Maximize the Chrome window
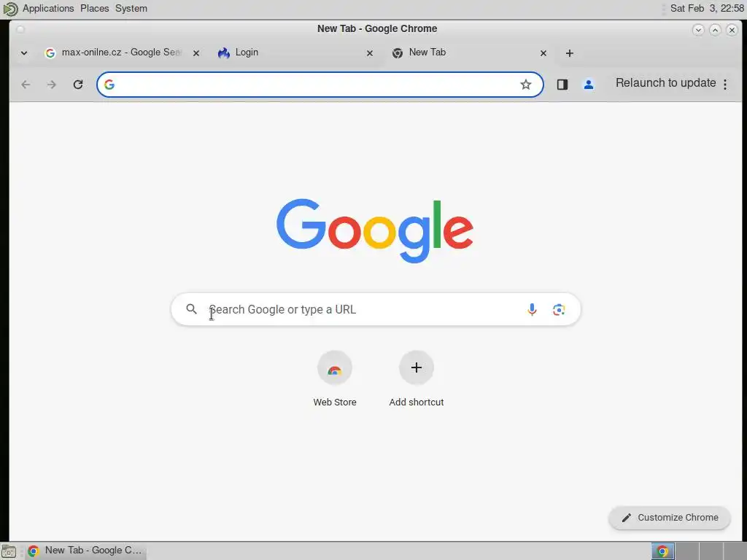747x560 pixels. tap(715, 30)
